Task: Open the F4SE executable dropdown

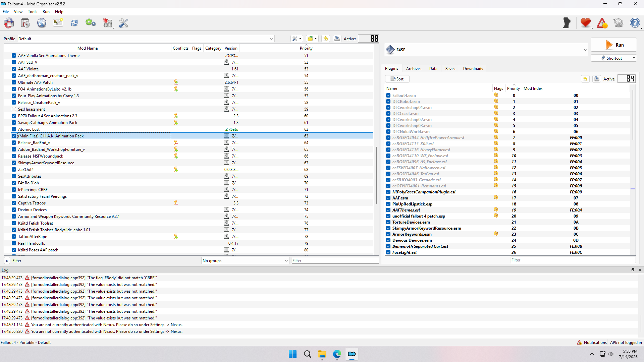Action: tap(486, 50)
